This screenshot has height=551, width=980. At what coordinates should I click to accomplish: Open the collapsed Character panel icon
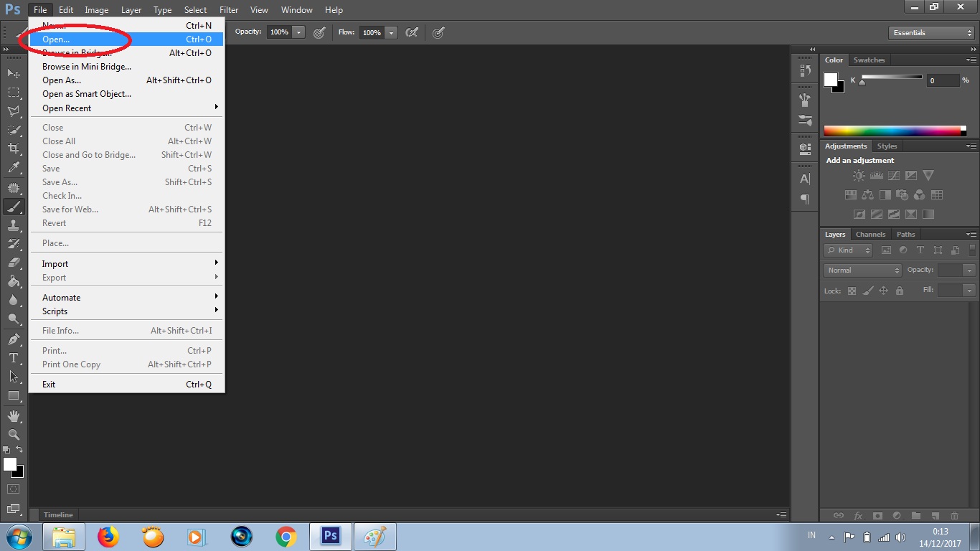805,179
